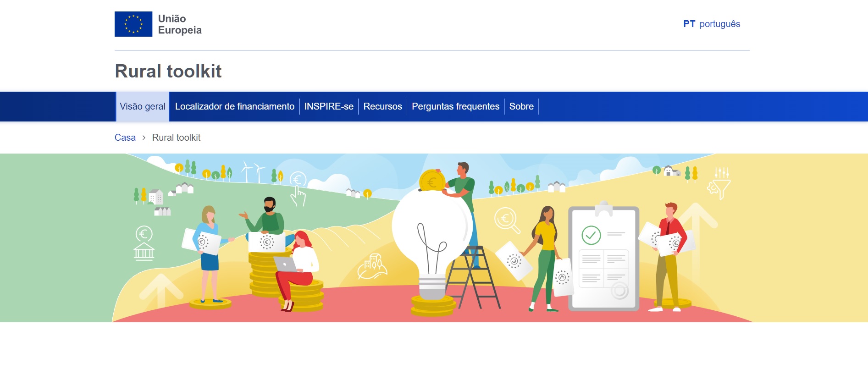Click the gold euro coin held by man

pyautogui.click(x=432, y=181)
